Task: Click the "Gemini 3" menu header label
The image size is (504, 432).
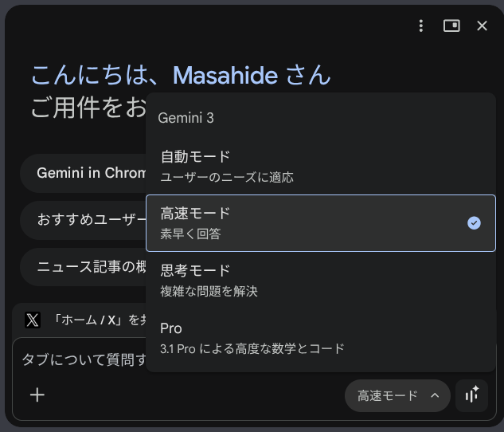Action: point(186,118)
